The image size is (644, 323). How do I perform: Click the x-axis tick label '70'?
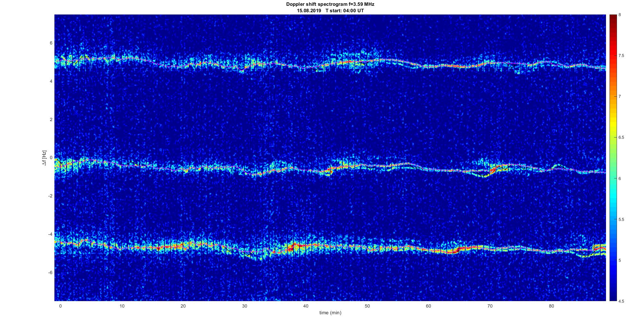pos(490,306)
